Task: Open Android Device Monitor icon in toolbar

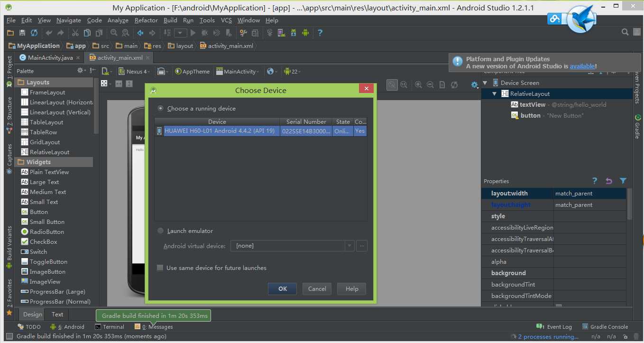Action: (x=305, y=33)
